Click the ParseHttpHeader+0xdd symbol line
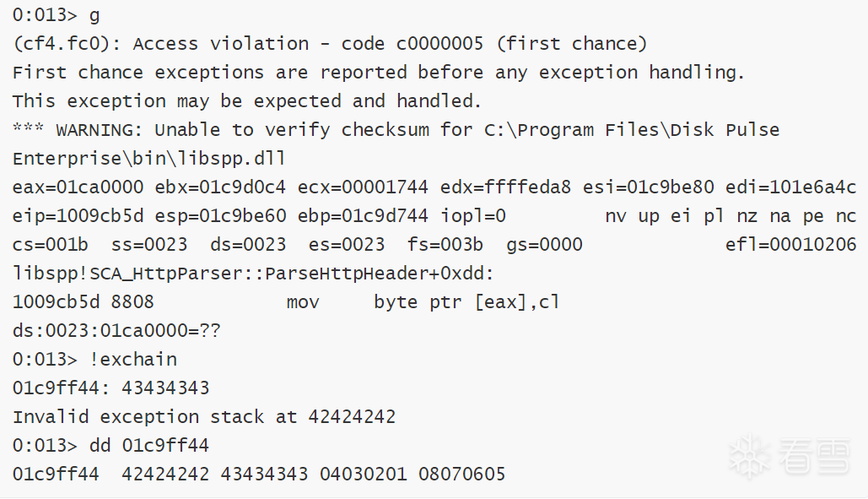The image size is (868, 499). [253, 274]
